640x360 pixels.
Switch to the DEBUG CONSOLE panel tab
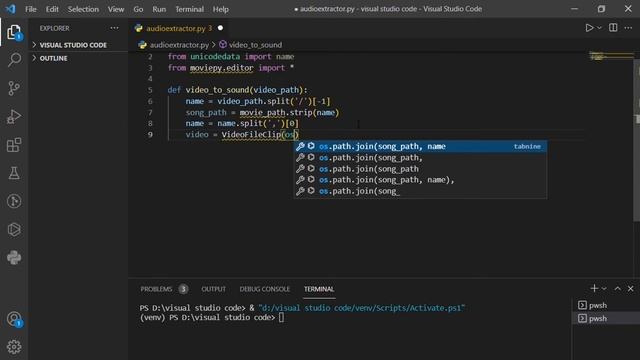click(264, 289)
